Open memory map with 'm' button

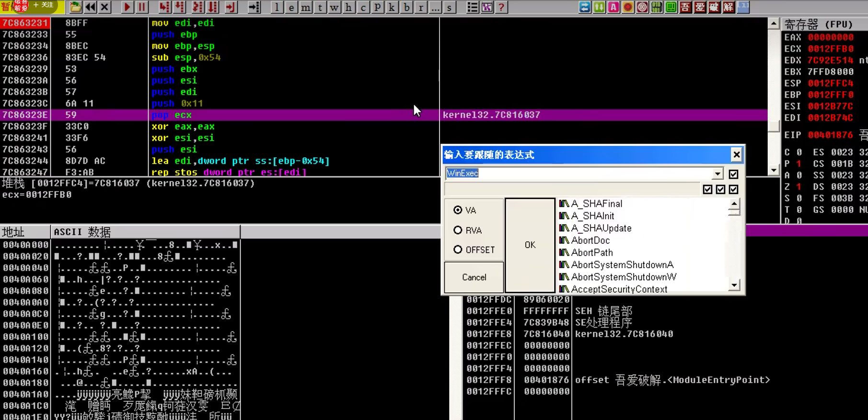(305, 7)
